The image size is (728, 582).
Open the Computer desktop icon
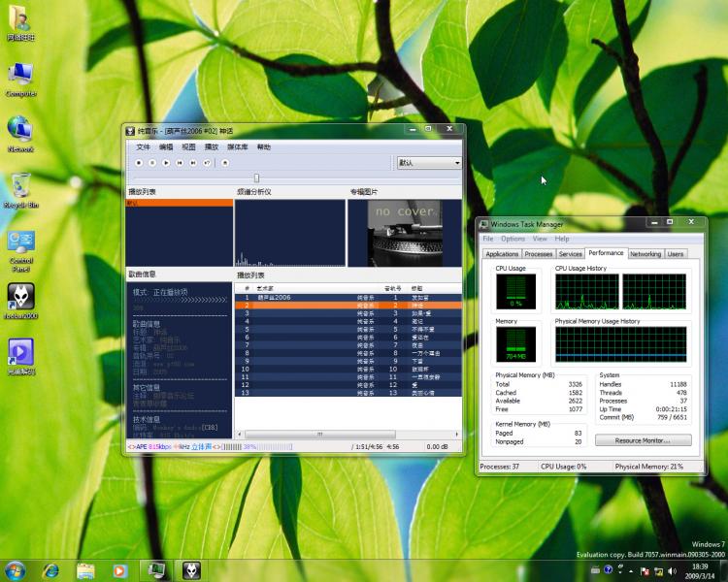click(x=21, y=80)
